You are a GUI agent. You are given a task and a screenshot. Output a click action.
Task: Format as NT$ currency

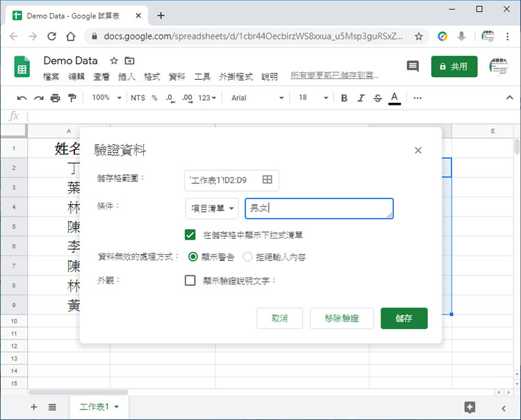click(138, 98)
